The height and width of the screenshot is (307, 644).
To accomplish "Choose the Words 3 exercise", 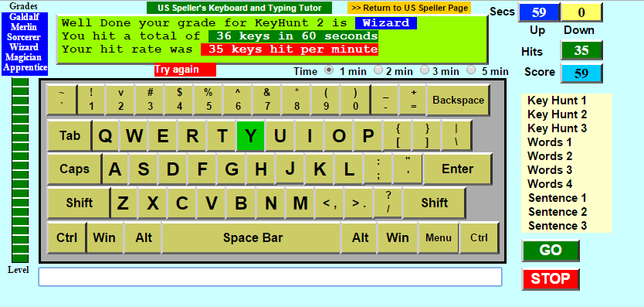I will point(550,170).
